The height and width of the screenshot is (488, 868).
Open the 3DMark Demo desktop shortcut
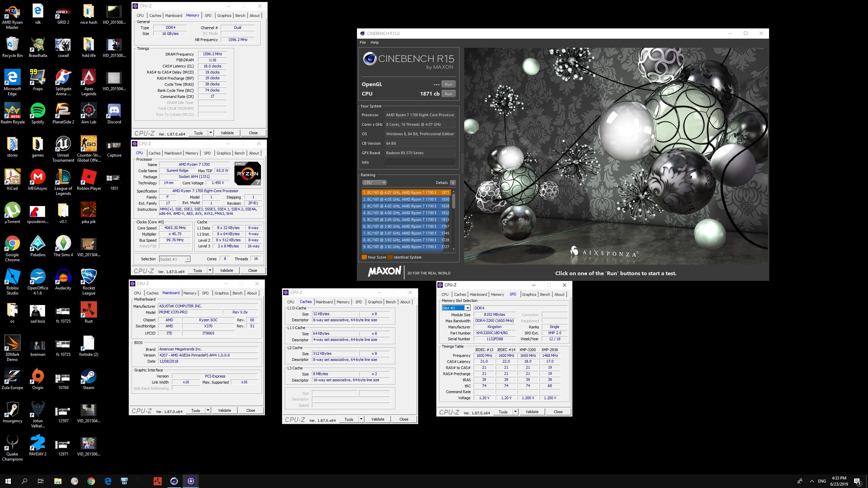point(13,348)
